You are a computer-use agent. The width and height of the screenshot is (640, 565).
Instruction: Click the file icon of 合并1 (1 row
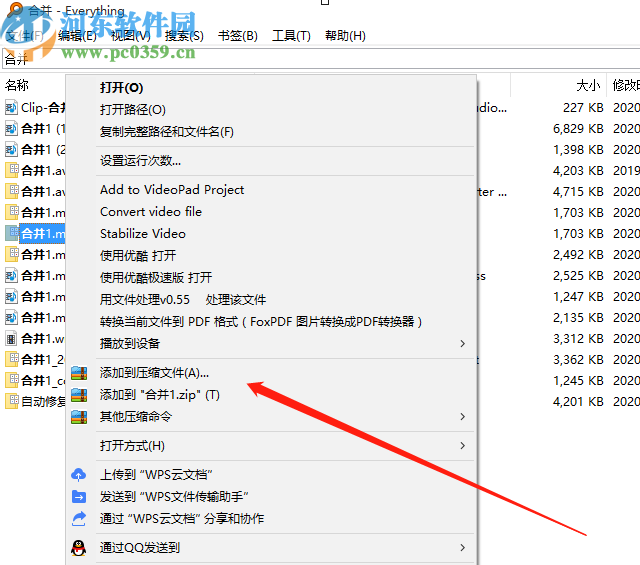(11, 129)
